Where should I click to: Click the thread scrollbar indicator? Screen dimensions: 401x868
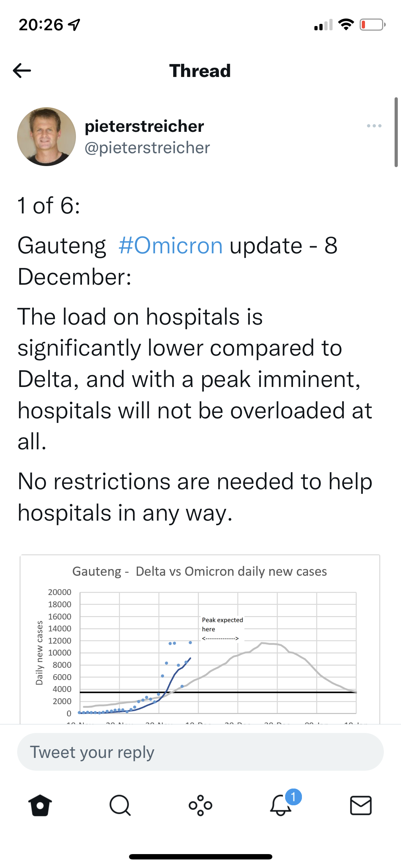pos(396,132)
